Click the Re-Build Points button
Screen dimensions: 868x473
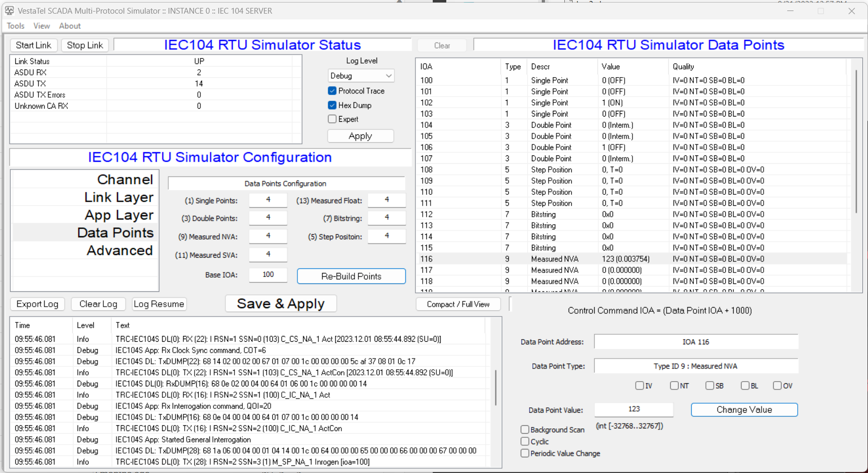[x=351, y=276]
